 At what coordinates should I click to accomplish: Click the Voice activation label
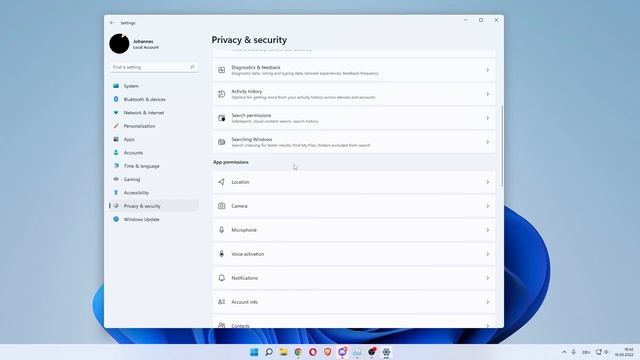point(248,254)
